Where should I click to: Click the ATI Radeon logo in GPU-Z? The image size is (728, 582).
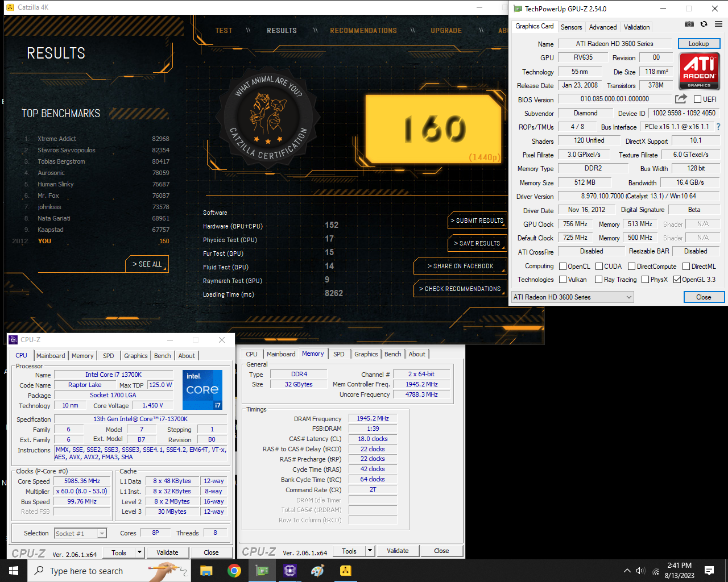tap(699, 71)
